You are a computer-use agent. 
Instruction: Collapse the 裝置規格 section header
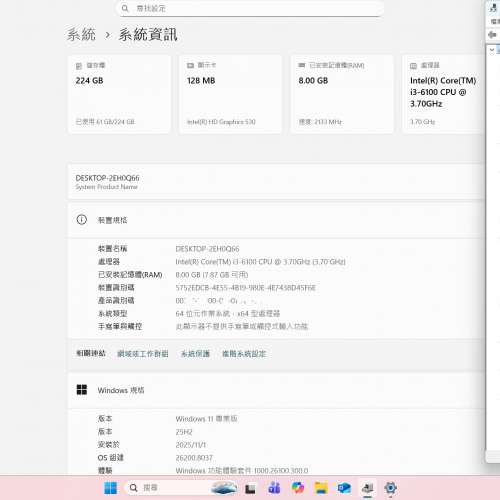pos(276,220)
